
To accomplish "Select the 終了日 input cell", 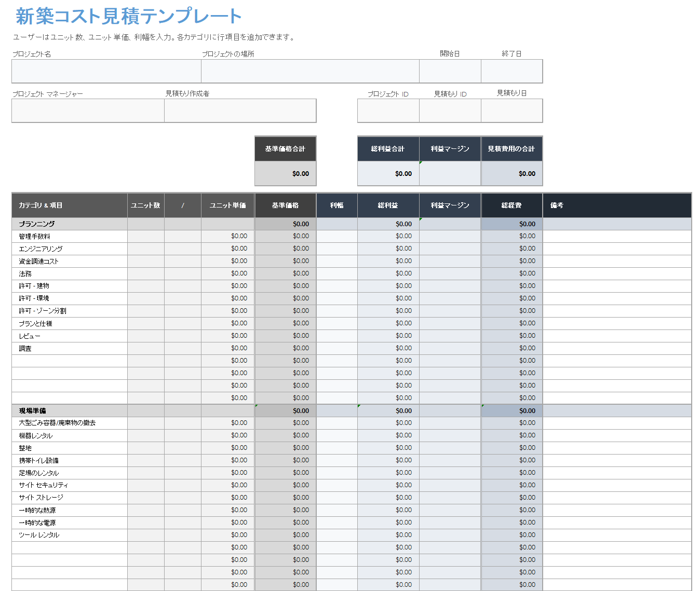I will (x=512, y=71).
